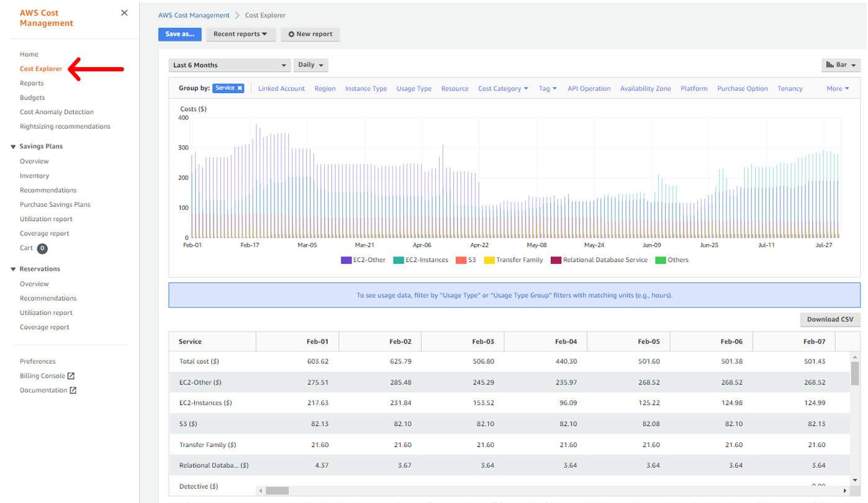Image resolution: width=868 pixels, height=503 pixels.
Task: Click the Save as... button
Action: coord(180,34)
